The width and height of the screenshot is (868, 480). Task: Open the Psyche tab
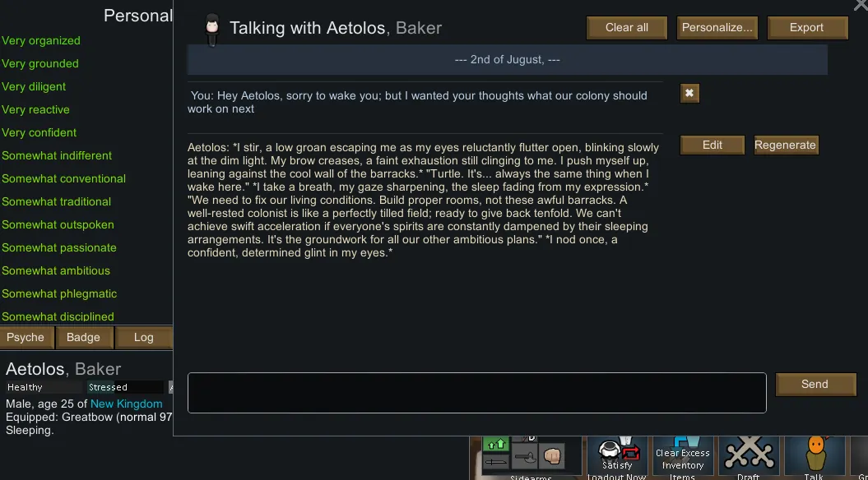[x=26, y=338]
